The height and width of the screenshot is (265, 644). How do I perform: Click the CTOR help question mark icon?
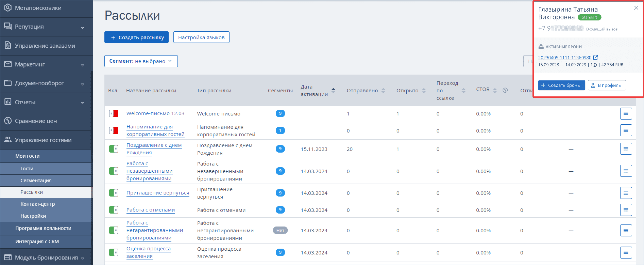coord(505,90)
